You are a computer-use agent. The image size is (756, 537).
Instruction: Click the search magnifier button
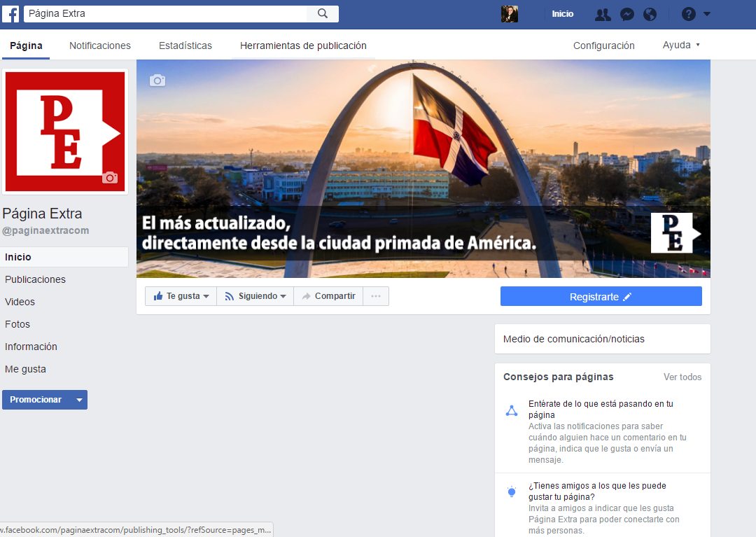(x=323, y=13)
